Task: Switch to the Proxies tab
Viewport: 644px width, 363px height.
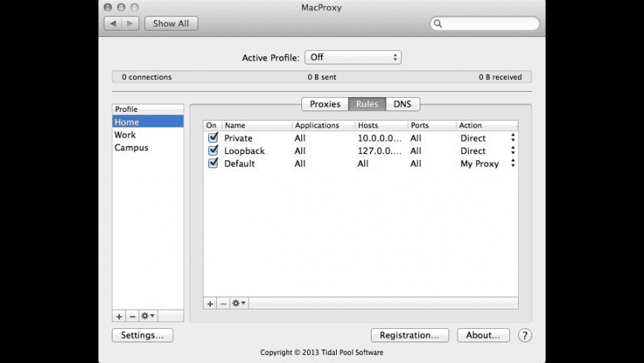Action: [x=325, y=104]
